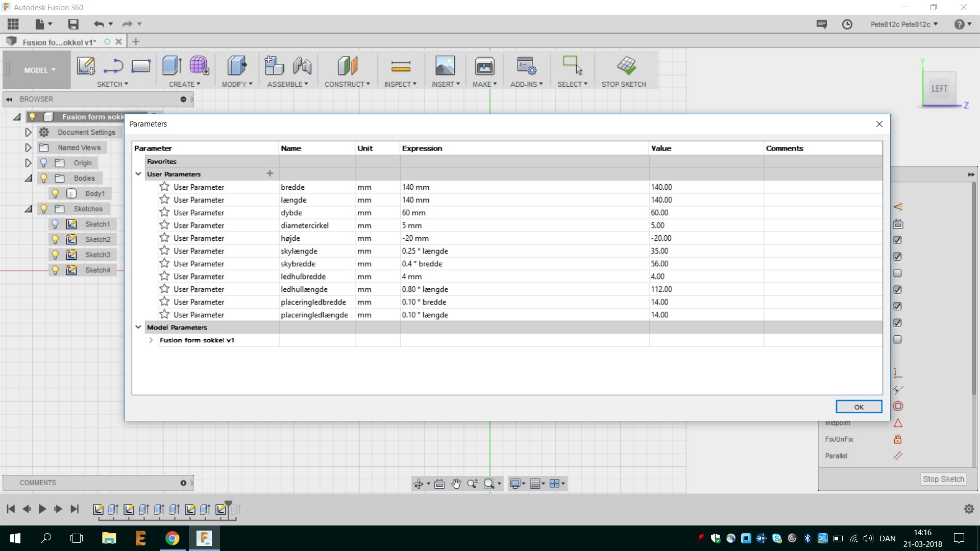Screen dimensions: 980x551
Task: Toggle visibility bulb for Sketch2
Action: click(55, 239)
